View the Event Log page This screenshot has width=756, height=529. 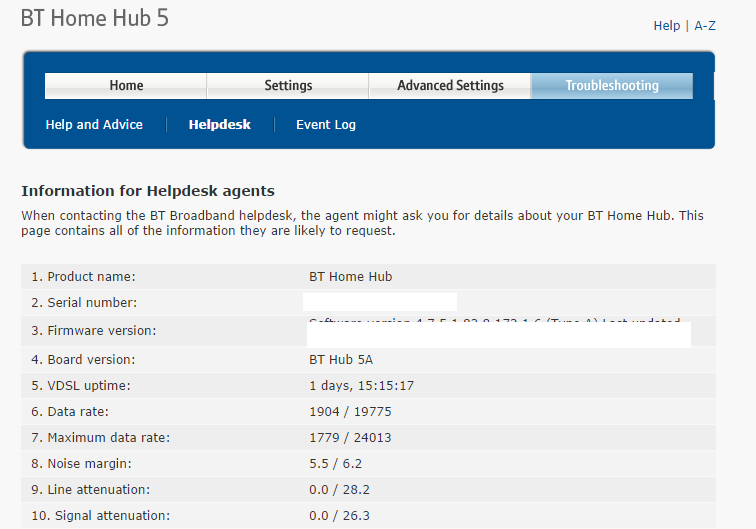(326, 124)
